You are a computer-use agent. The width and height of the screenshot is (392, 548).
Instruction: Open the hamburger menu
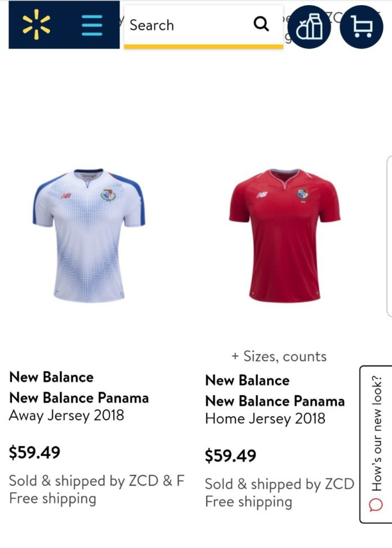click(92, 25)
